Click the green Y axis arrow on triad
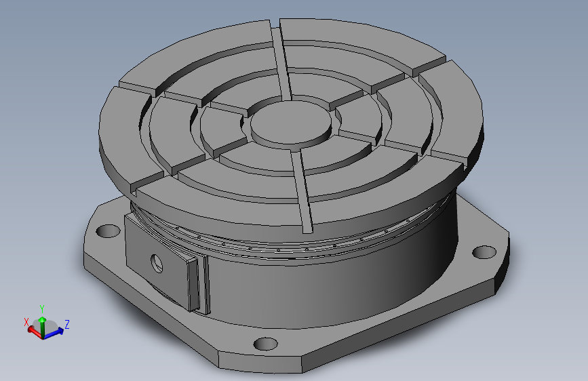The height and width of the screenshot is (381, 588). point(42,327)
